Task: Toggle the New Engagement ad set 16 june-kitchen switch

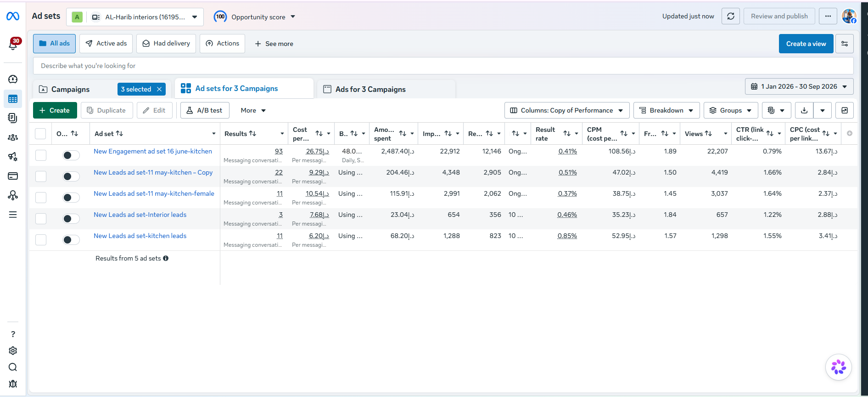Action: click(x=71, y=155)
